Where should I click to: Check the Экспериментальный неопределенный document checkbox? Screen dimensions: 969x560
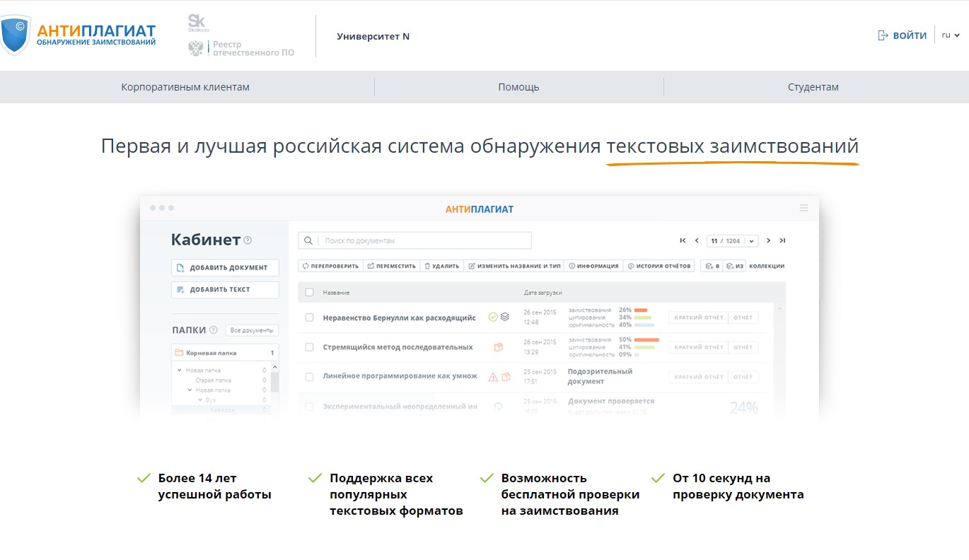point(309,407)
